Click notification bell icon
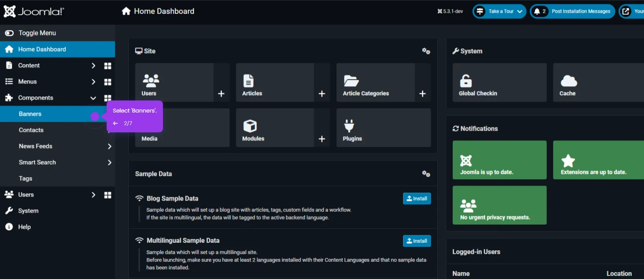Screen dimensions: 644x279 click(537, 11)
